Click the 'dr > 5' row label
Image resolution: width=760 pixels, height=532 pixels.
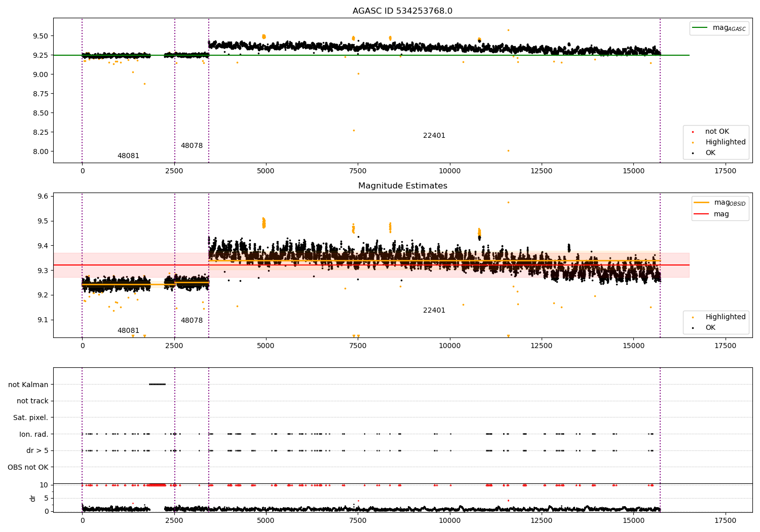point(37,451)
